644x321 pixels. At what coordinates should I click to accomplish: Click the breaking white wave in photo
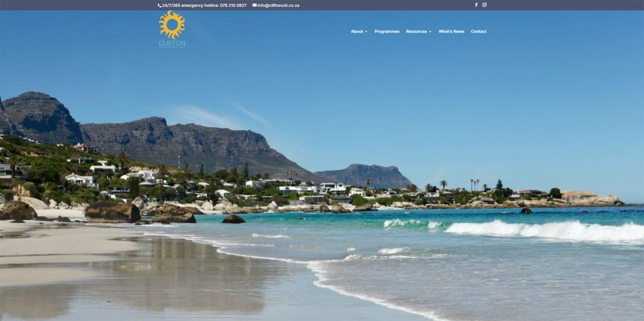click(542, 231)
